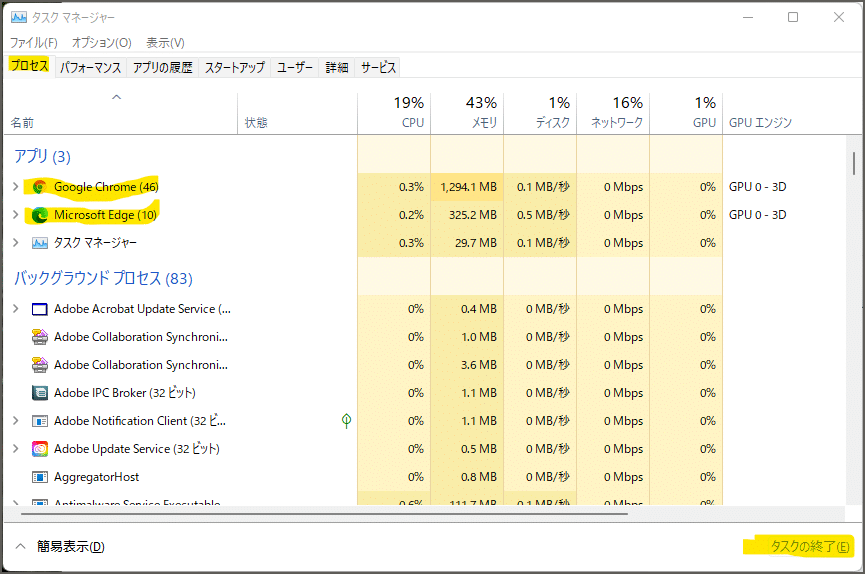Viewport: 865px width, 574px height.
Task: Switch to the ユーザー tab
Action: pos(295,67)
